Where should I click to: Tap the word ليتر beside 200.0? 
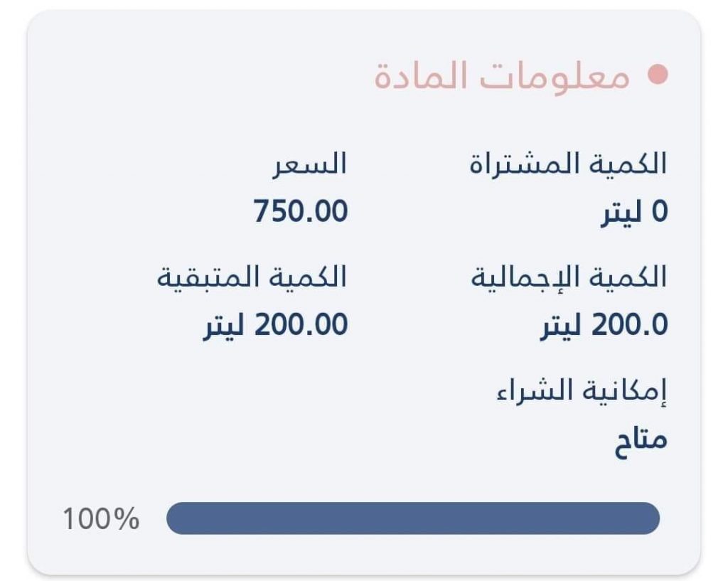(x=560, y=326)
